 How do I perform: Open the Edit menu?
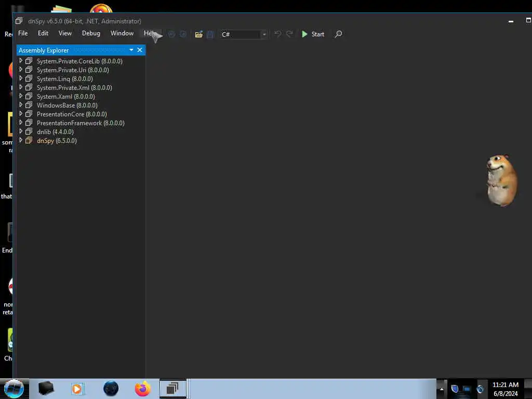click(x=43, y=33)
